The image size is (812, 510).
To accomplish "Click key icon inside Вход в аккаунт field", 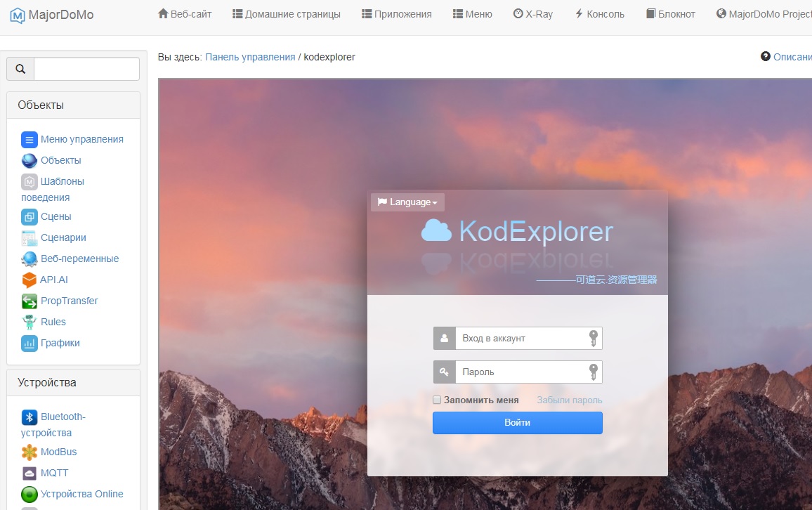I will pos(594,338).
